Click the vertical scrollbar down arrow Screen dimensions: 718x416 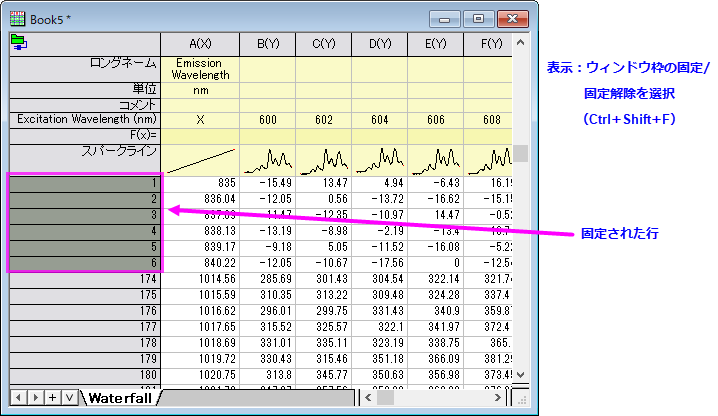pyautogui.click(x=521, y=375)
